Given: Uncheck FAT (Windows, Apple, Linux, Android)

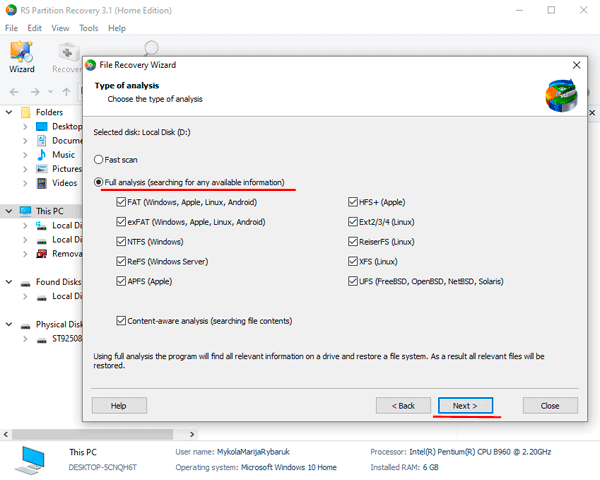Looking at the screenshot, I should (121, 202).
